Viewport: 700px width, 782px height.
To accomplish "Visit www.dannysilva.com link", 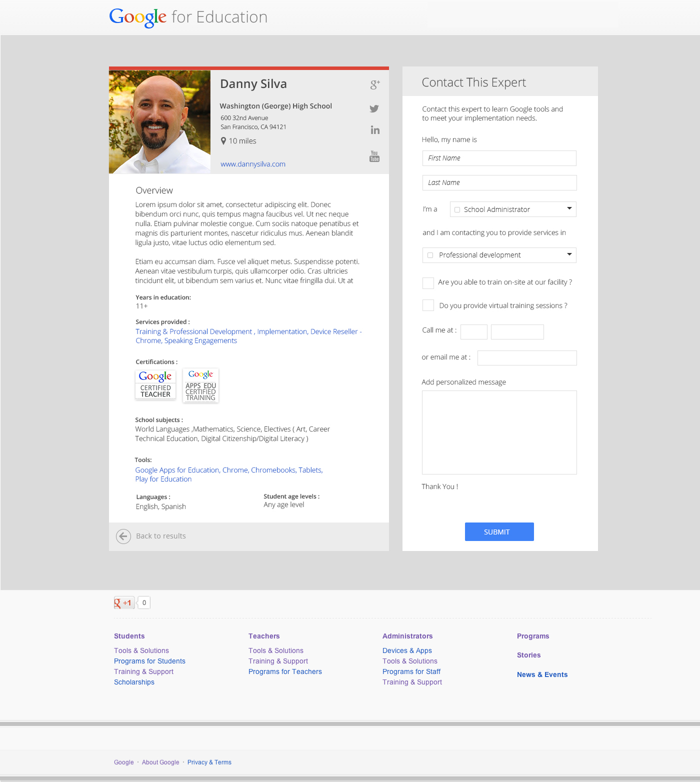I will tap(253, 164).
